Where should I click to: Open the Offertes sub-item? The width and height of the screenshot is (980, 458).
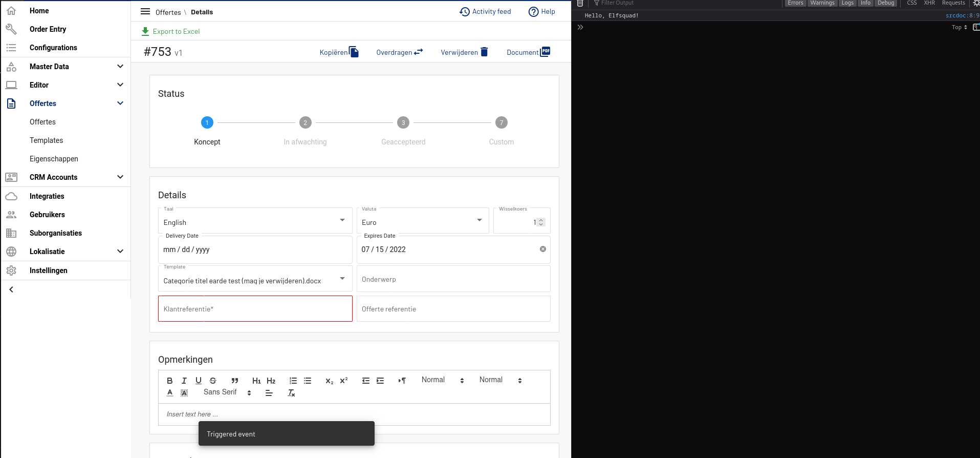42,122
